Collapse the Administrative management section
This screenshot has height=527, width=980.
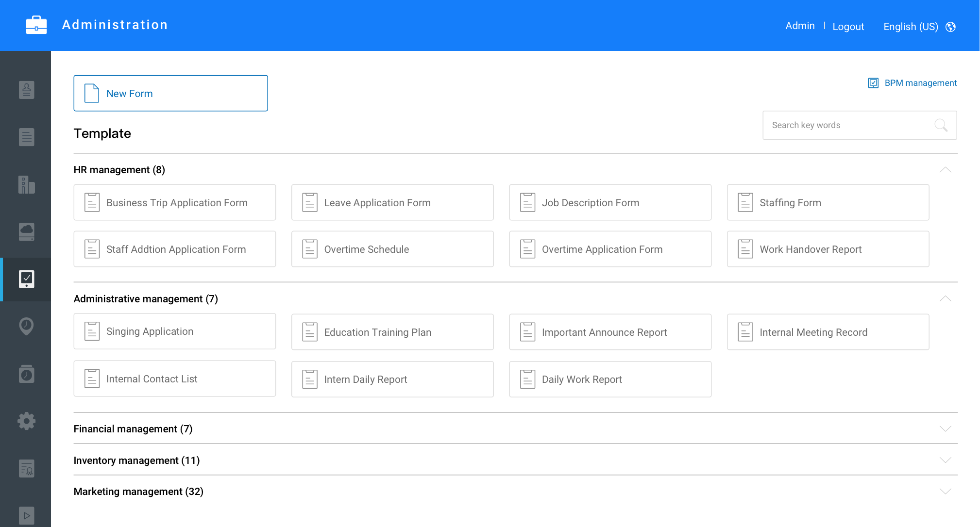[x=945, y=299]
